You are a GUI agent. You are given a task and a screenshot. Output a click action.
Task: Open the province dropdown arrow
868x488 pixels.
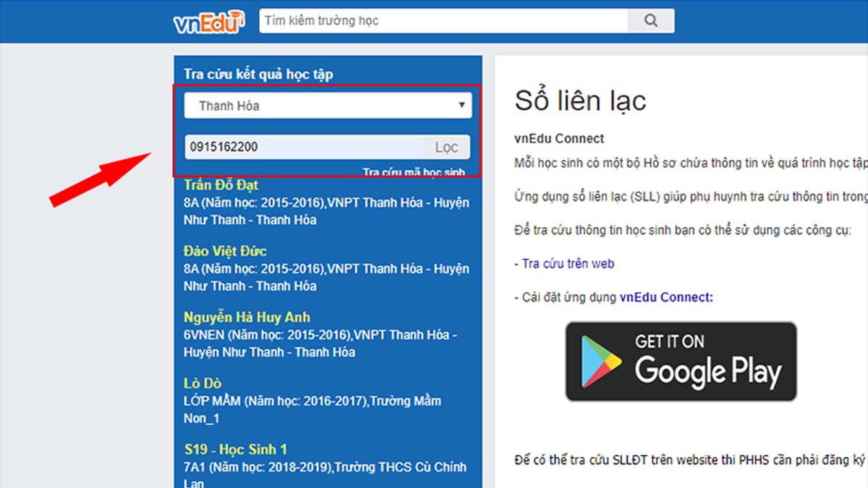coord(462,105)
